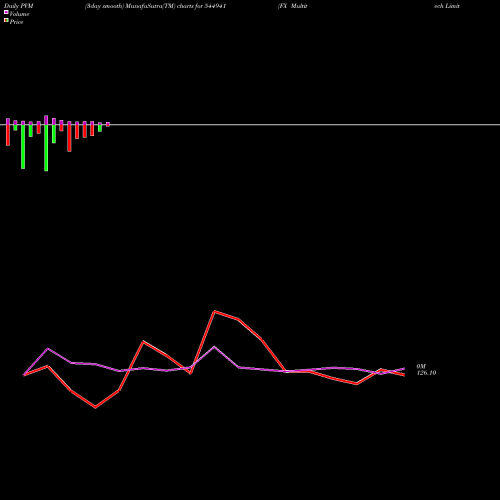Click the 'Volume' legend label
500x500 pixels.
coord(19,14)
